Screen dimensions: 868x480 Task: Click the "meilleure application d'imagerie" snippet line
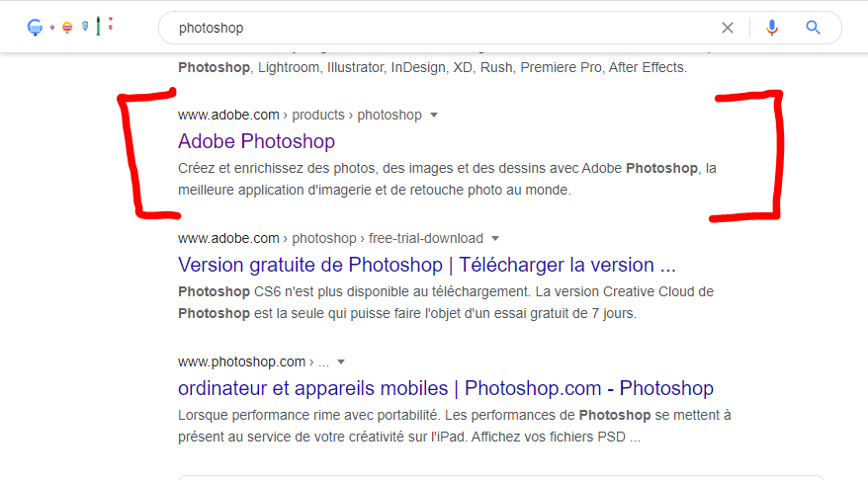(x=375, y=191)
